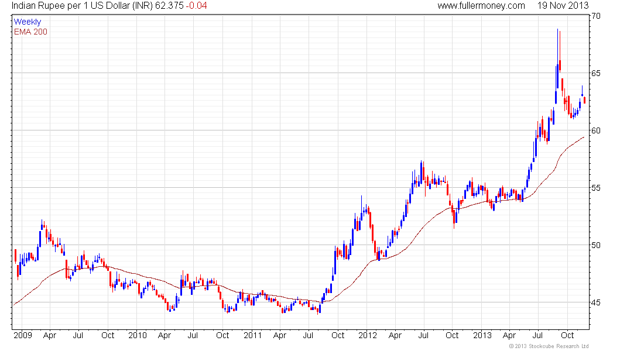The image size is (644, 351).
Task: Open the www.fullermoney.com link text
Action: click(481, 6)
